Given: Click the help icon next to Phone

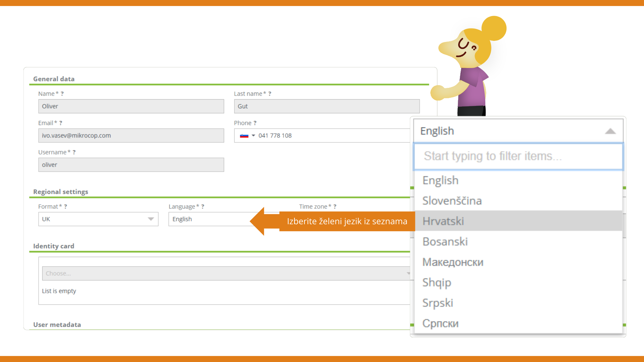Looking at the screenshot, I should coord(255,123).
